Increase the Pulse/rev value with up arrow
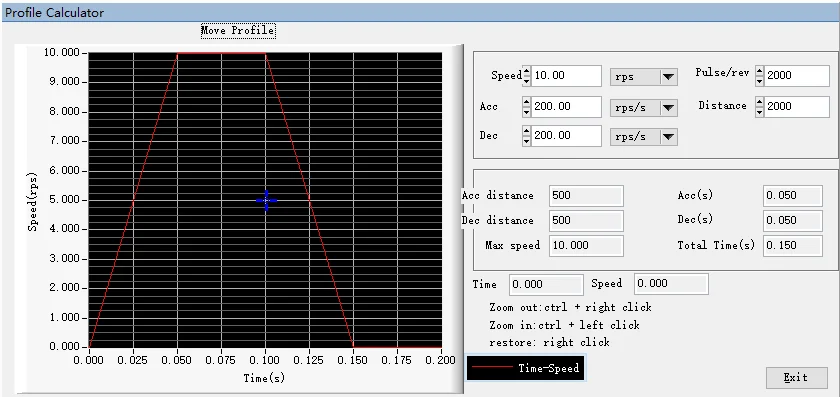 coord(760,71)
